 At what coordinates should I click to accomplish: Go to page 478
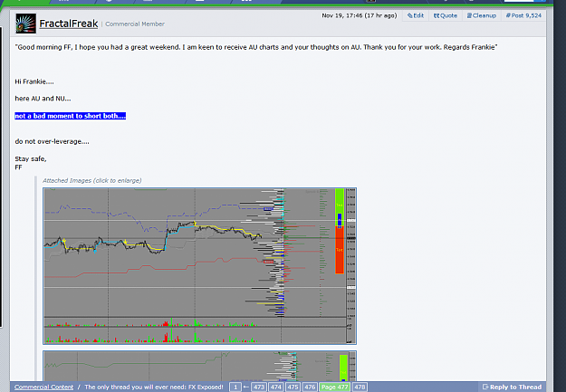[360, 387]
